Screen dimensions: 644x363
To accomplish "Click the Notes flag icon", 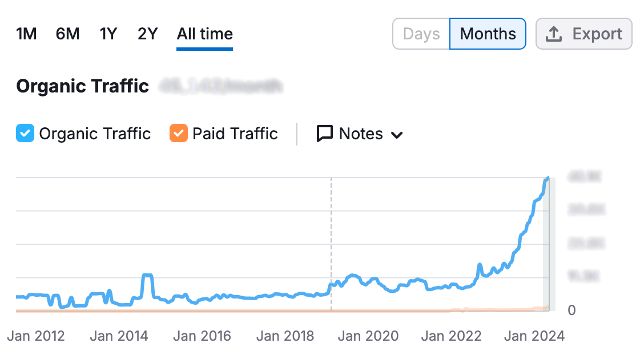I will pyautogui.click(x=324, y=134).
